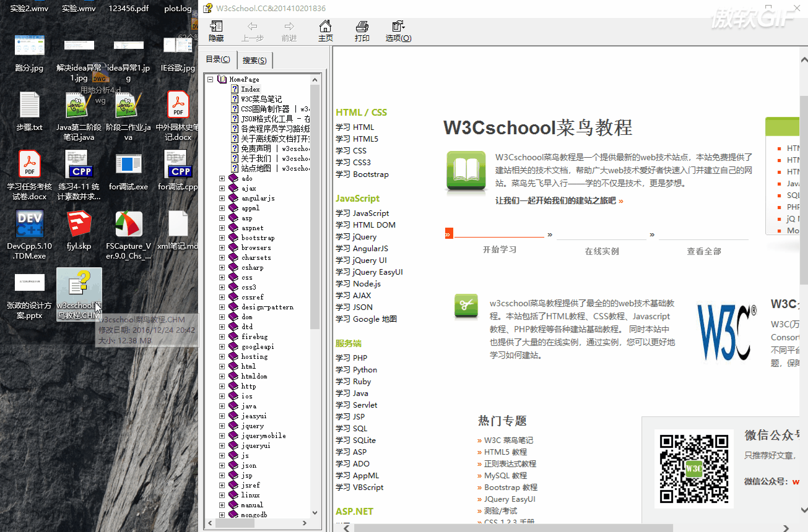Viewport: 808px width, 532px height.
Task: Switch to the 搜索 (Search) tab
Action: coord(254,60)
